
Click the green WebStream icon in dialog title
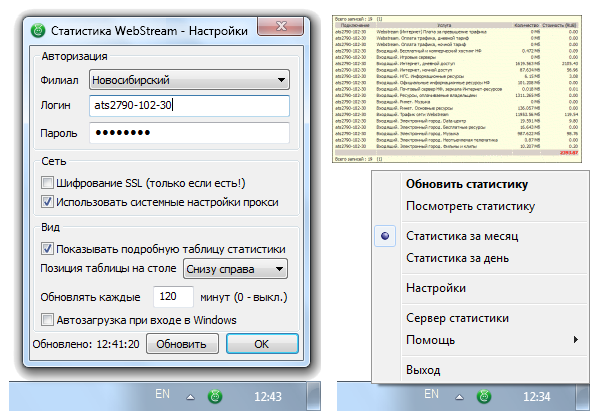[38, 30]
